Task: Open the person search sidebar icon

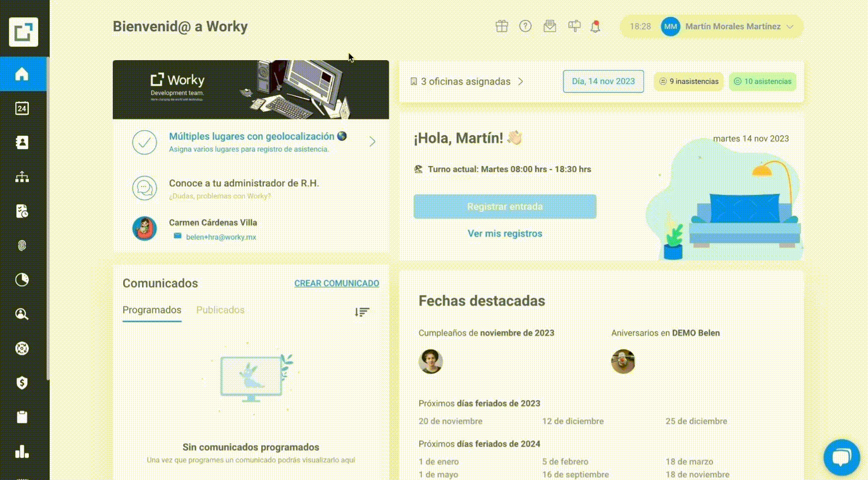Action: click(22, 314)
